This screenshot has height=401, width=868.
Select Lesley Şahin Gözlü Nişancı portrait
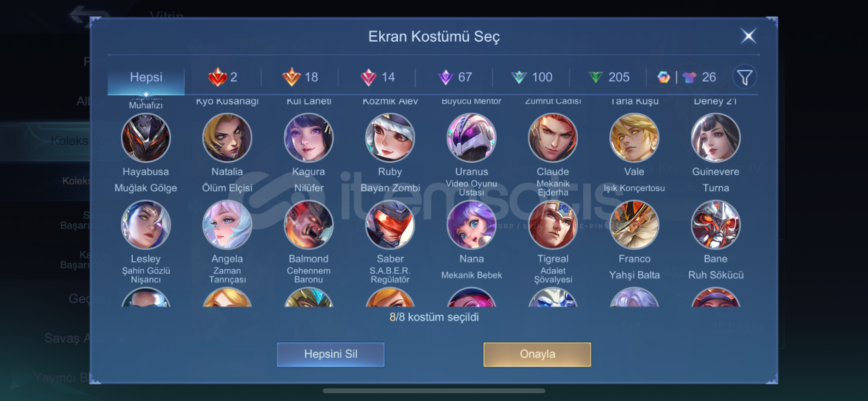146,225
